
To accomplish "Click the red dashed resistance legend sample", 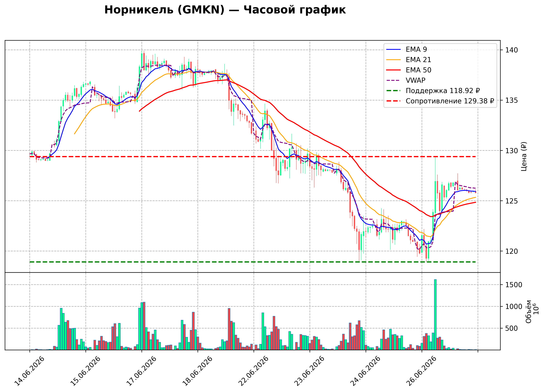I will pyautogui.click(x=393, y=101).
